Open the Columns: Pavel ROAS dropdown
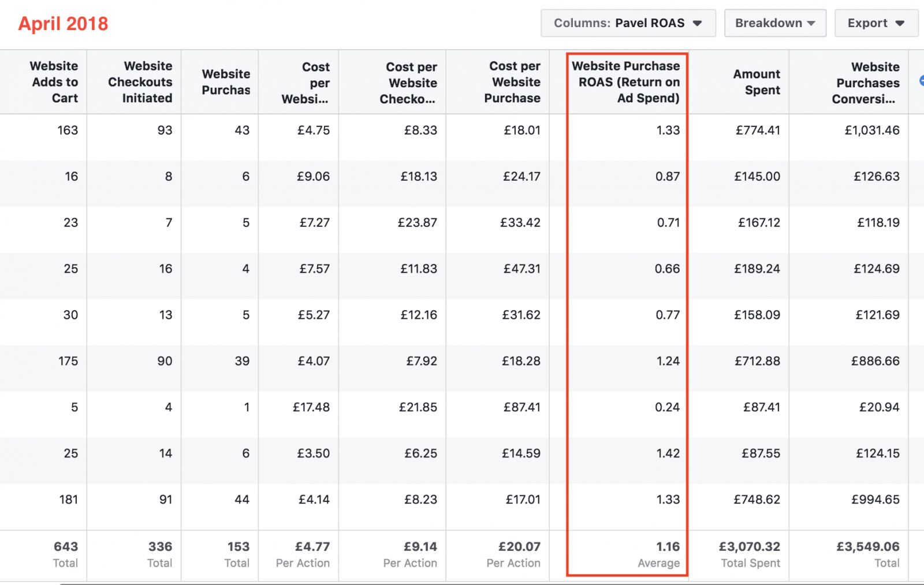This screenshot has height=585, width=924. tap(628, 23)
